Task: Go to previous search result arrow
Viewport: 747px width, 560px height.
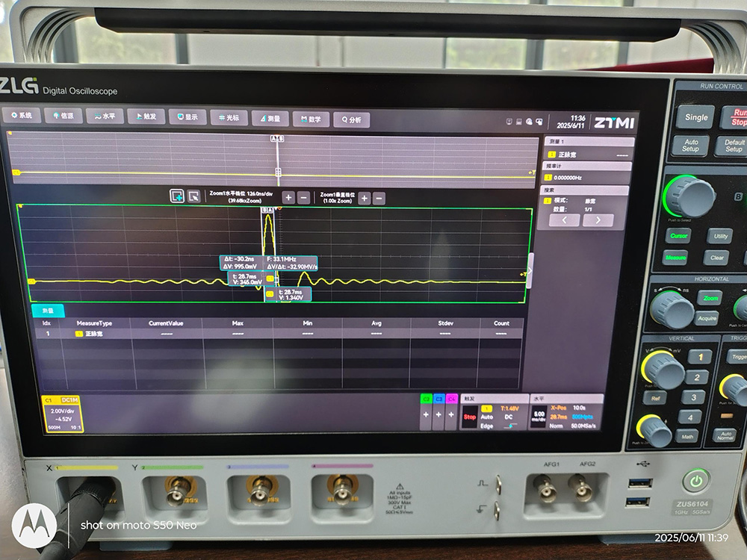Action: tap(565, 220)
